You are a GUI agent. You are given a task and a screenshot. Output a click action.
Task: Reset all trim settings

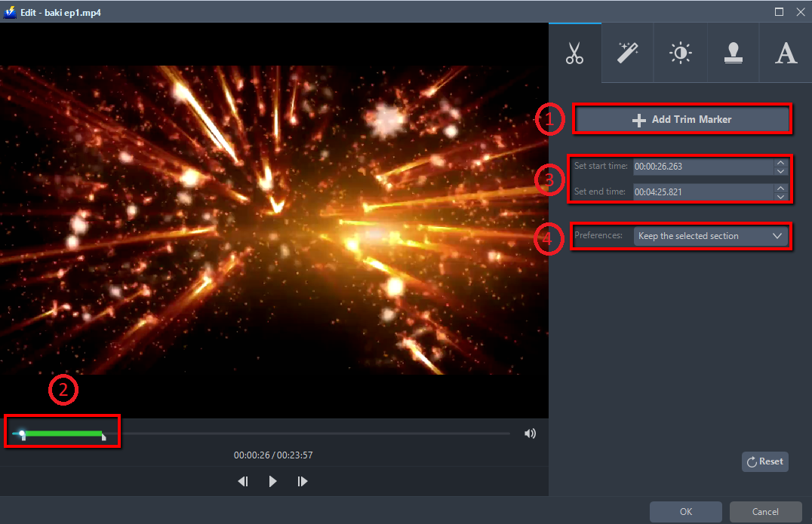pyautogui.click(x=764, y=461)
